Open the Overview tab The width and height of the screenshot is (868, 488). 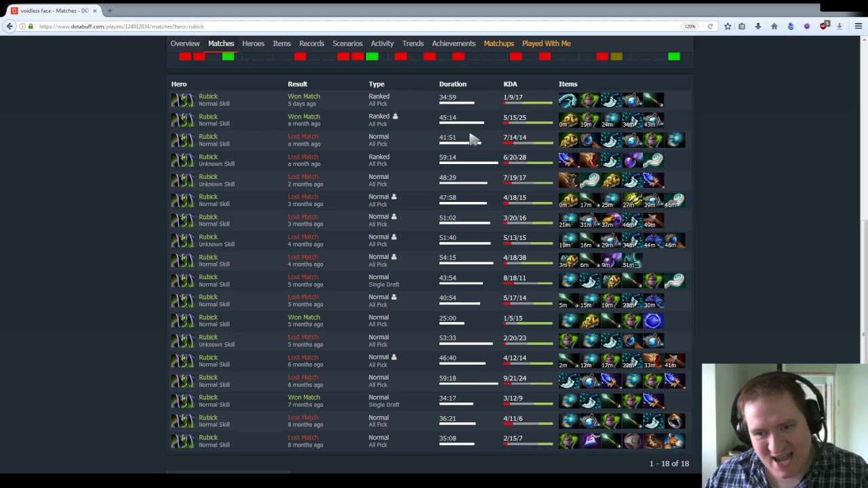pos(185,43)
